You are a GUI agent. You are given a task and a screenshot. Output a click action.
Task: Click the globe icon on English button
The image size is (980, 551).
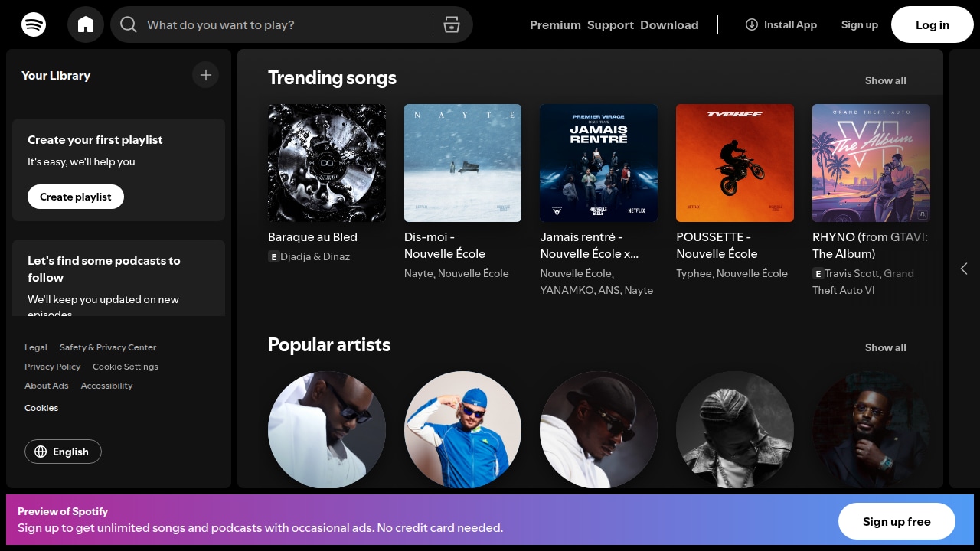[41, 452]
